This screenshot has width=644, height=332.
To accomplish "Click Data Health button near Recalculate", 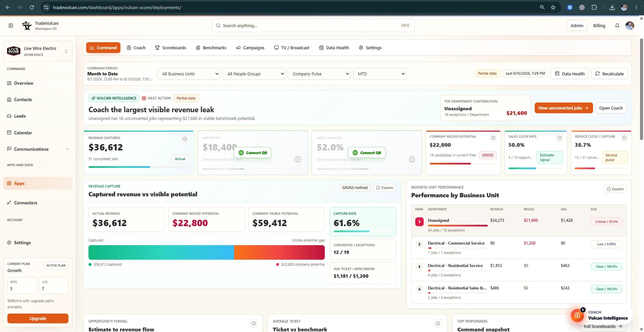I will (x=570, y=74).
